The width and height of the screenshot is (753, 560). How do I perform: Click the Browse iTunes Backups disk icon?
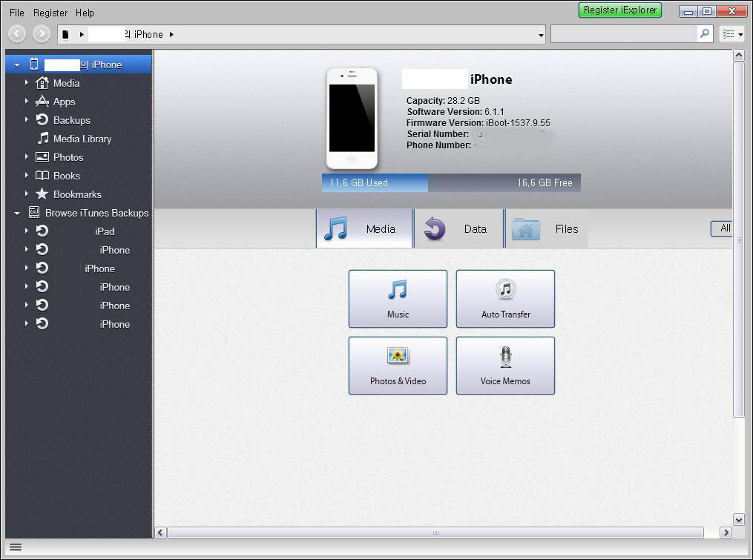(x=34, y=212)
